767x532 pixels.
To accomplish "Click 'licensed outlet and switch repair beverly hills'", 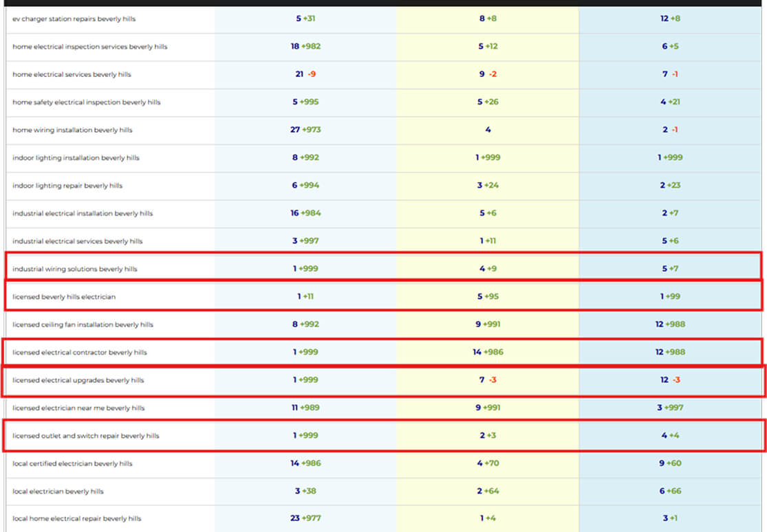I will 85,436.
